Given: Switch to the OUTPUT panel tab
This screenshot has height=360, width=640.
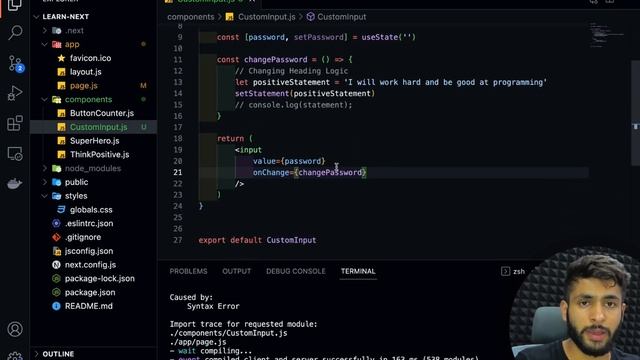Looking at the screenshot, I should tap(237, 271).
